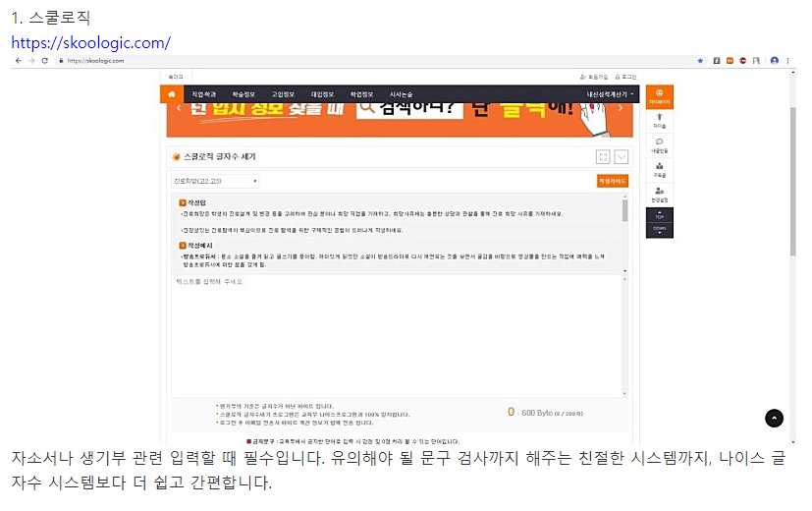Jump to bottom with DOWN button

pos(659,230)
